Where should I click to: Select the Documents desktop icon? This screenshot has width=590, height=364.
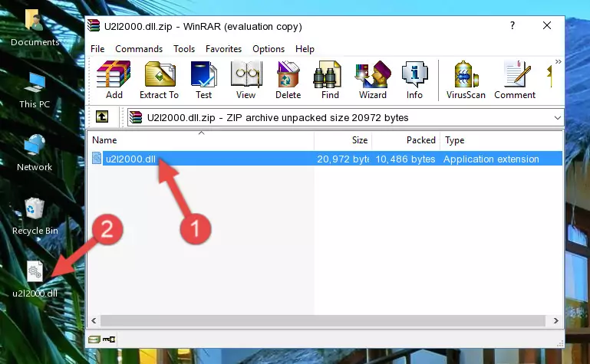tap(35, 28)
